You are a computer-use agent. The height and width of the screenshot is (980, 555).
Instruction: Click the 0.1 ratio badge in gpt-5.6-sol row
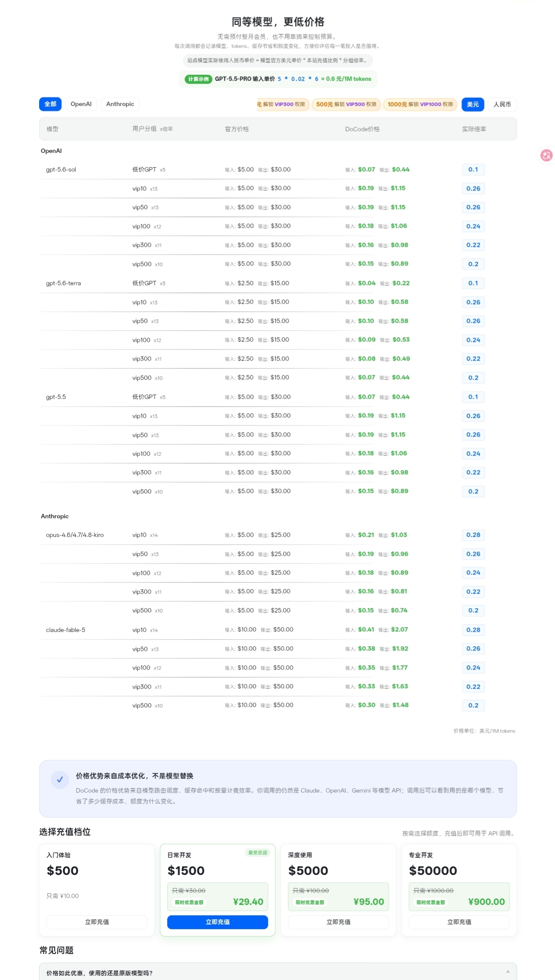pos(473,170)
